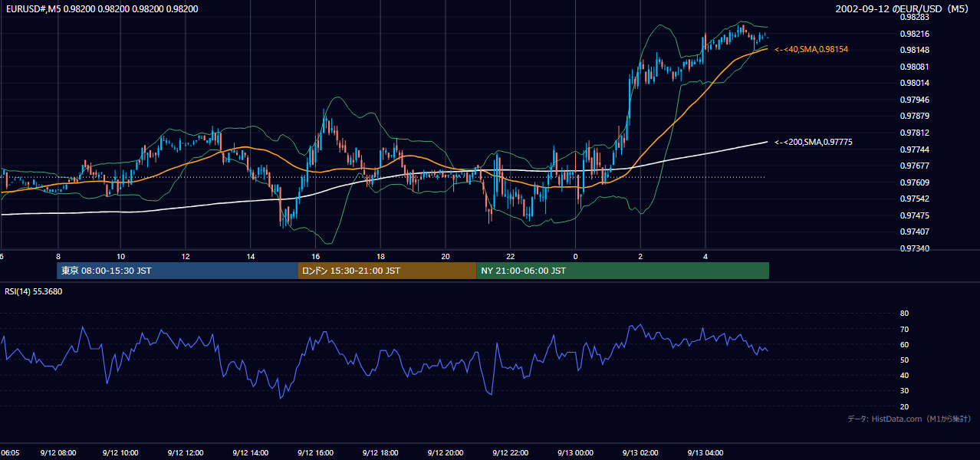
Task: Select the NY 21:00-06:00 JST session bar
Action: [x=623, y=271]
